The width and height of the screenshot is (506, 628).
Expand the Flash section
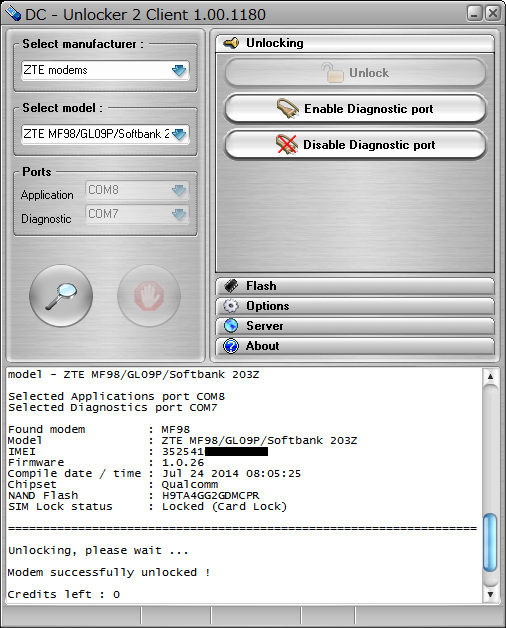[x=355, y=286]
